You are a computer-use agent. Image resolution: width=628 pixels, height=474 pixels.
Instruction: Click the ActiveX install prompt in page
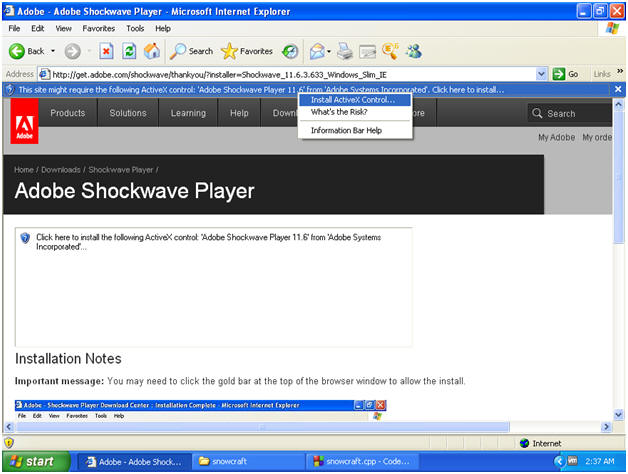[208, 242]
